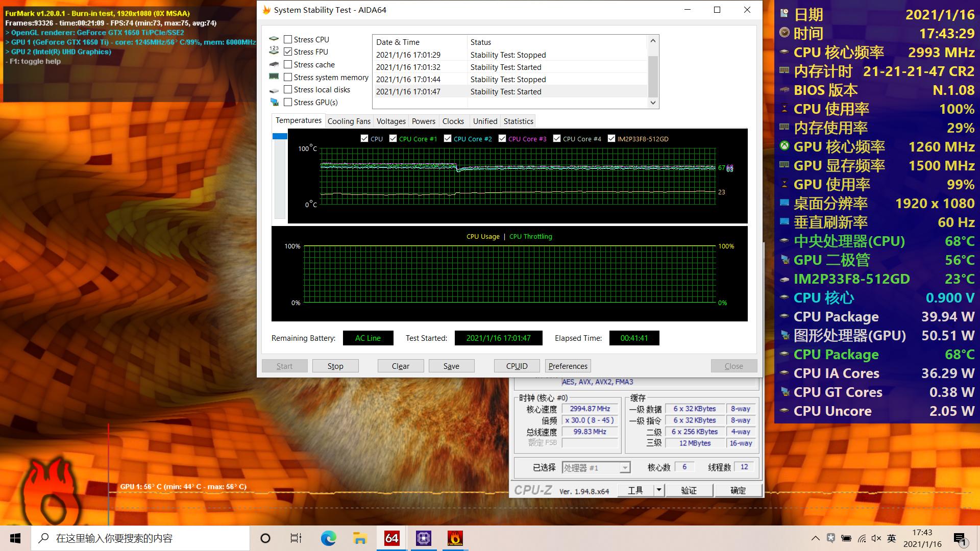Viewport: 980px width, 551px height.
Task: Toggle CPU Core #3 graph checkbox
Action: pyautogui.click(x=502, y=138)
